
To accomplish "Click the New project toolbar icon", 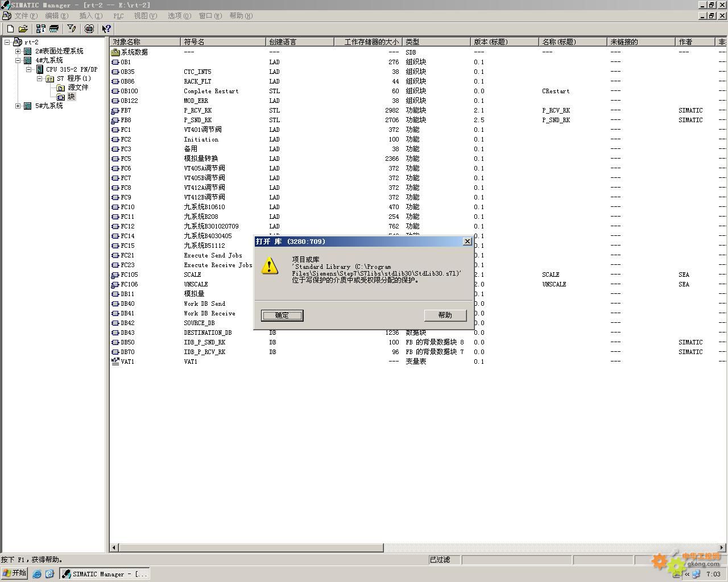I will pyautogui.click(x=10, y=28).
